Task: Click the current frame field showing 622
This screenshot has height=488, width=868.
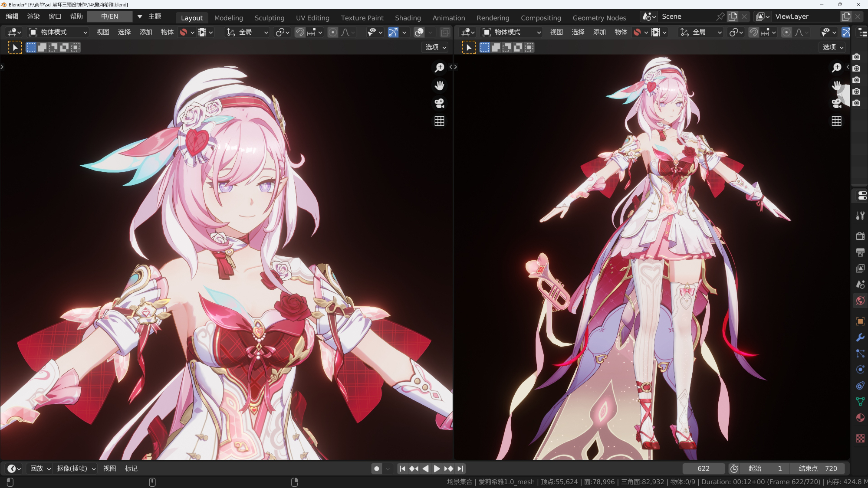Action: click(x=703, y=468)
